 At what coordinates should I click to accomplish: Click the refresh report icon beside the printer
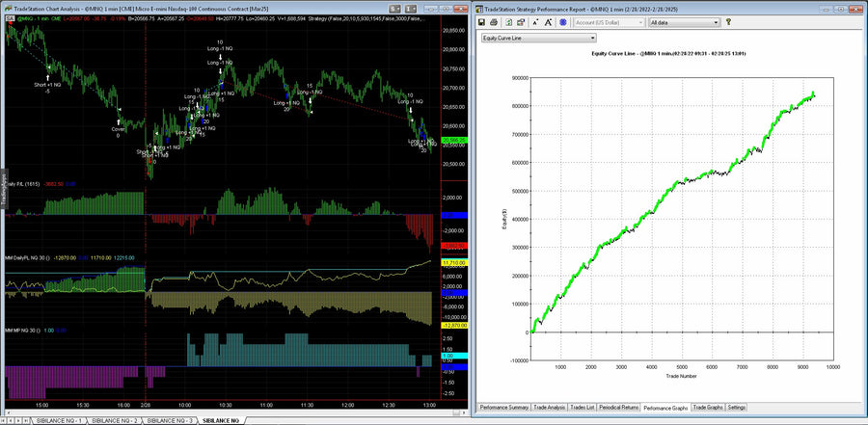tap(508, 22)
